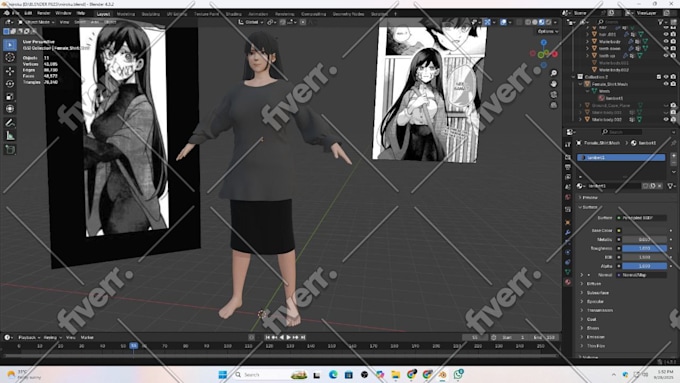This screenshot has width=680, height=383.
Task: Switch to solid shading mode
Action: click(x=535, y=22)
